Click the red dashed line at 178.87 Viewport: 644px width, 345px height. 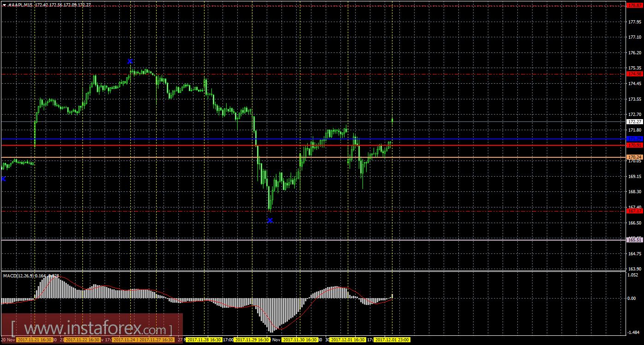pyautogui.click(x=313, y=6)
